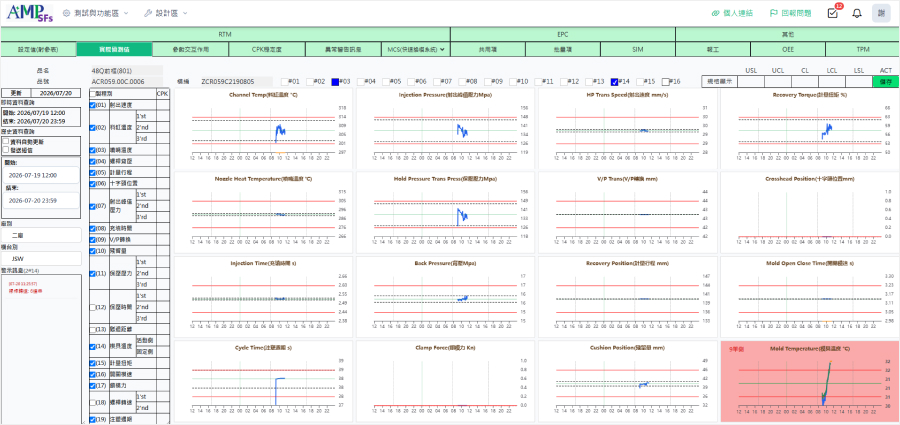Enable the 資料自動更新 checkbox
Viewport: 900px width, 425px height.
click(5, 141)
